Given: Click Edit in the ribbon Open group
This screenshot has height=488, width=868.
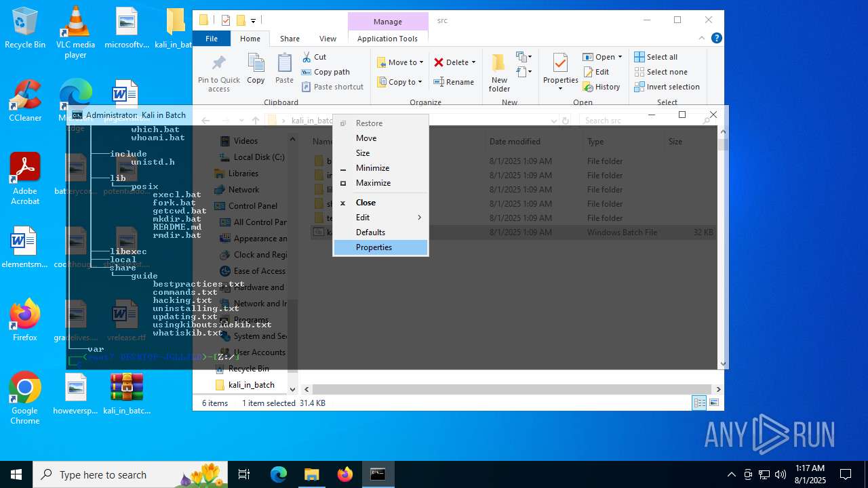Looking at the screenshot, I should [595, 72].
